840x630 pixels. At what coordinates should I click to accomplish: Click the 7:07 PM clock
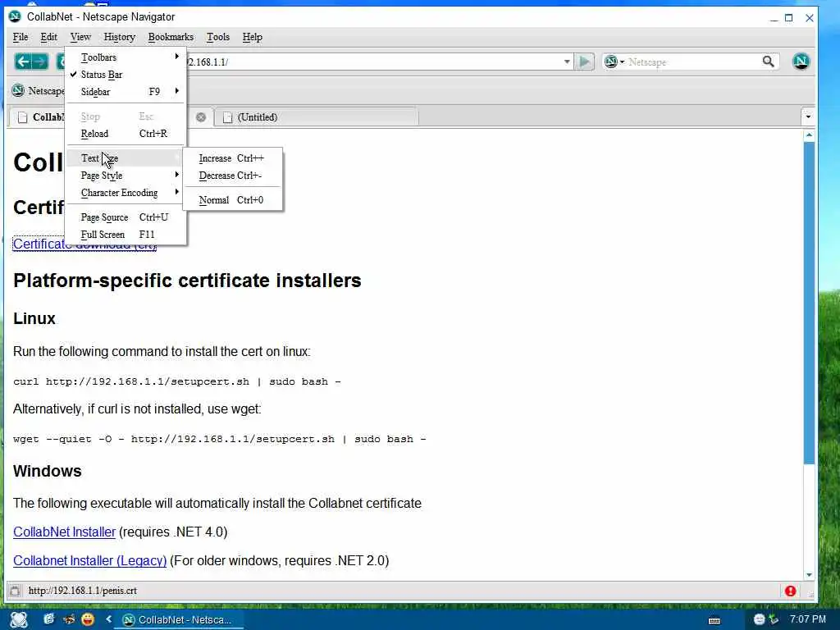point(808,619)
